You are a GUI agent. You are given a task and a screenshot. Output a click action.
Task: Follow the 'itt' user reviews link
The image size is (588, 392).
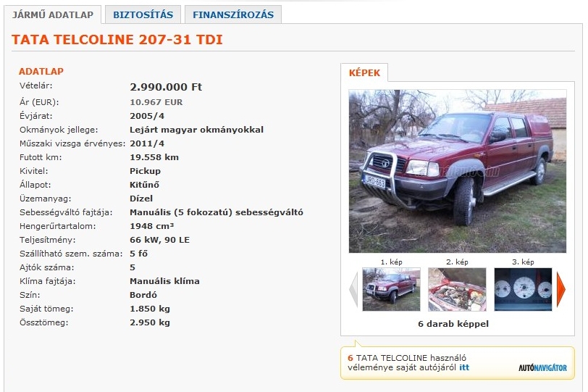coord(464,367)
